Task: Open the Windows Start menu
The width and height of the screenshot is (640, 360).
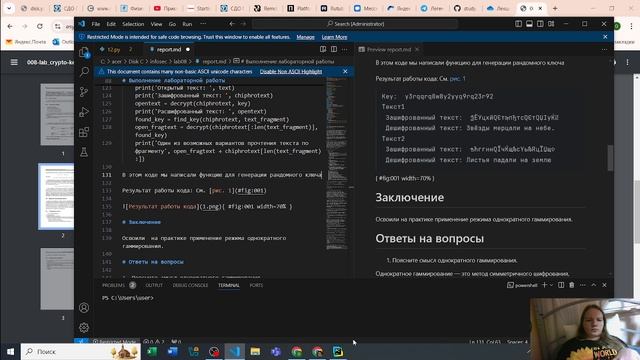Action: [10, 351]
